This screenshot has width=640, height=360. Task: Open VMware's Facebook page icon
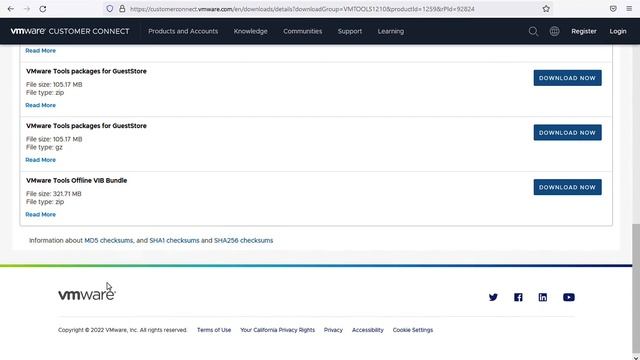pos(518,297)
